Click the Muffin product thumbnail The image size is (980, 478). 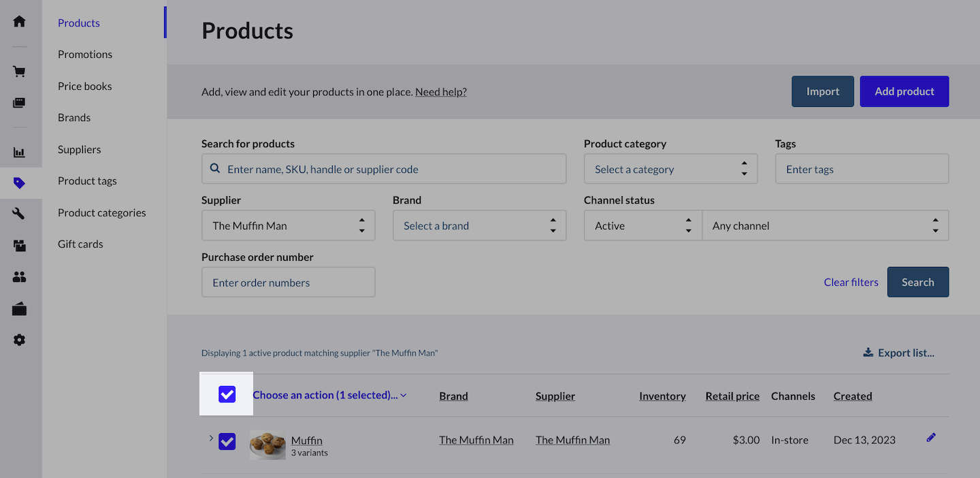coord(267,445)
